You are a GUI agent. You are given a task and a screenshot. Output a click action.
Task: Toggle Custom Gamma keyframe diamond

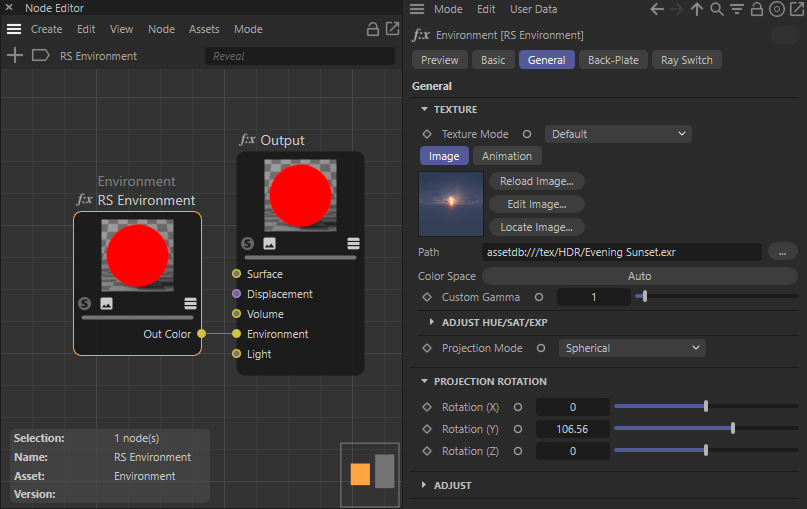[x=427, y=297]
